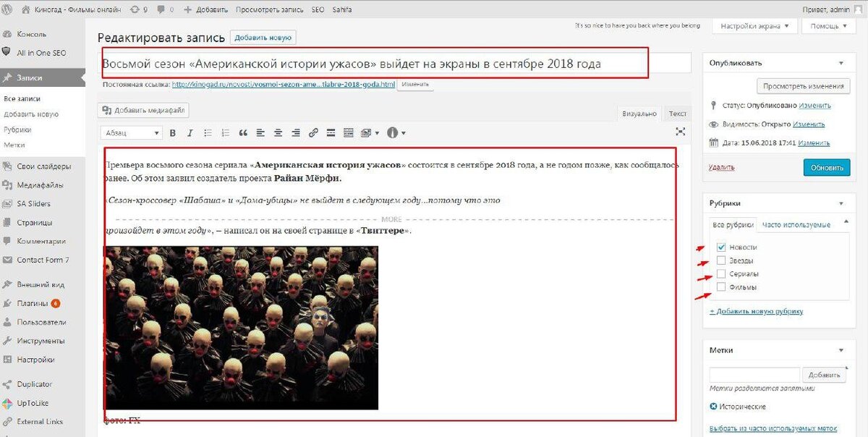Open Настройки settings in sidebar
Screen dimensions: 868x437
pyautogui.click(x=35, y=360)
